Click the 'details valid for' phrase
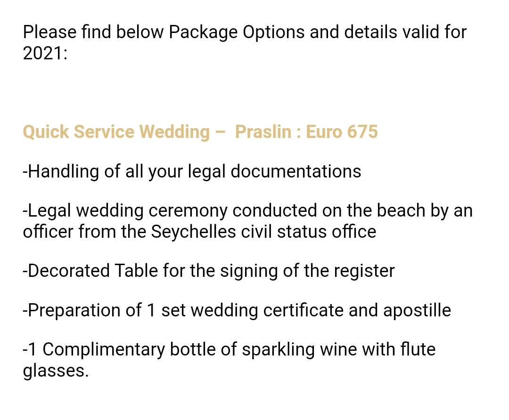Screen dimensions: 509x420 (x=405, y=32)
